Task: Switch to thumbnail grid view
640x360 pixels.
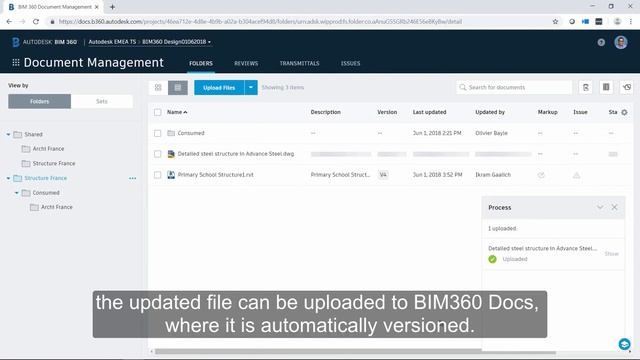Action: (158, 87)
